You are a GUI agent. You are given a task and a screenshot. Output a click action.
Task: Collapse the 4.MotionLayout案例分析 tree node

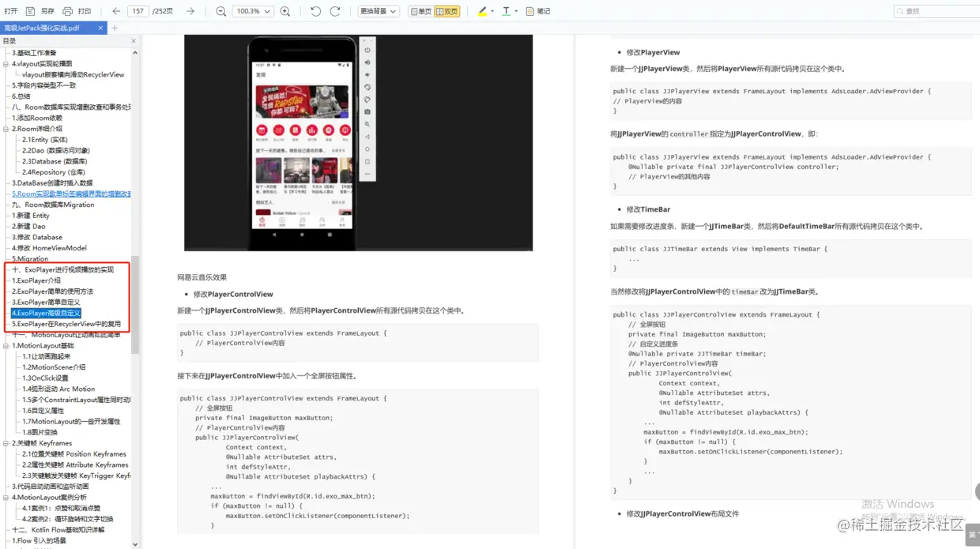click(6, 498)
